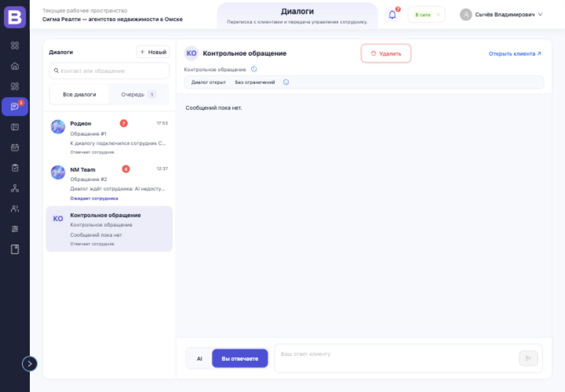Click the Ожидает сотрудника status under NM Team
Image resolution: width=565 pixels, height=392 pixels.
coord(94,198)
